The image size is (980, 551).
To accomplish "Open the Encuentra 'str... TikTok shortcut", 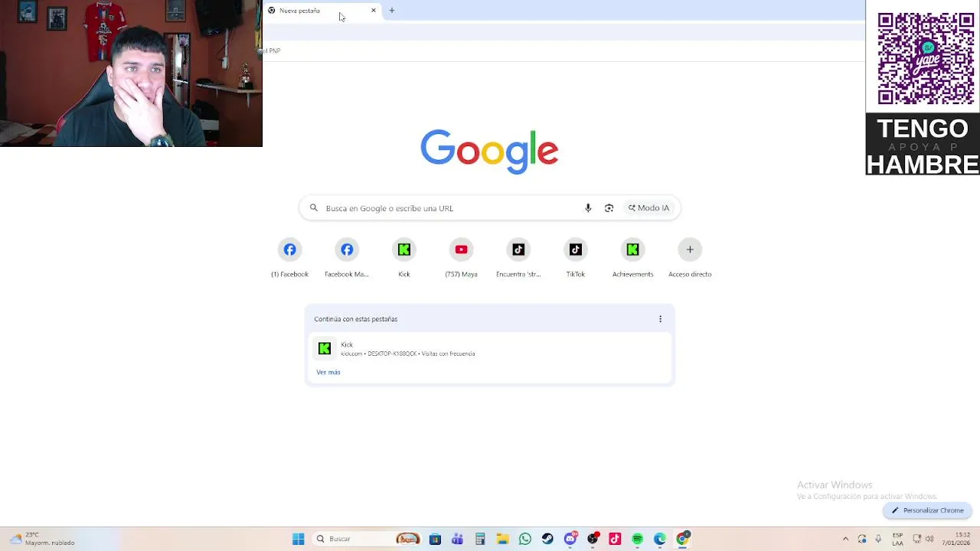I will coord(518,259).
